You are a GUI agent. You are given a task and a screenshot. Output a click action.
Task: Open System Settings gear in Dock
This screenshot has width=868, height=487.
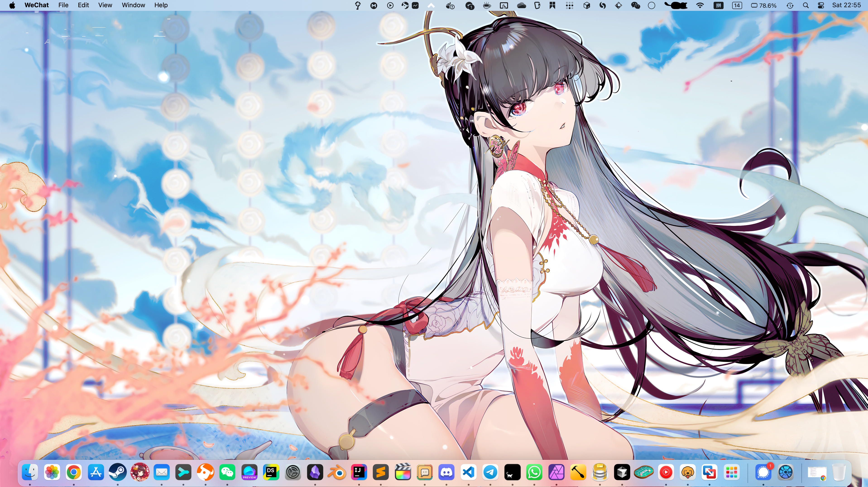(x=293, y=472)
